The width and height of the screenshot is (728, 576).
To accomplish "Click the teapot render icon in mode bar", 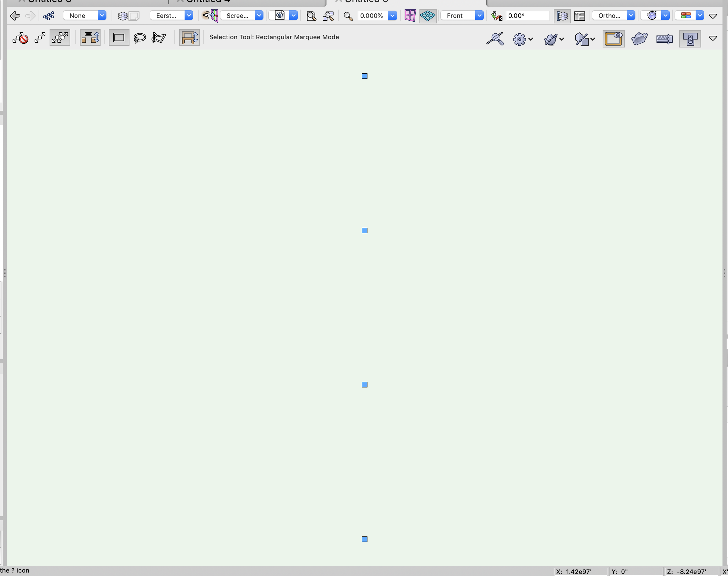I will pos(639,38).
